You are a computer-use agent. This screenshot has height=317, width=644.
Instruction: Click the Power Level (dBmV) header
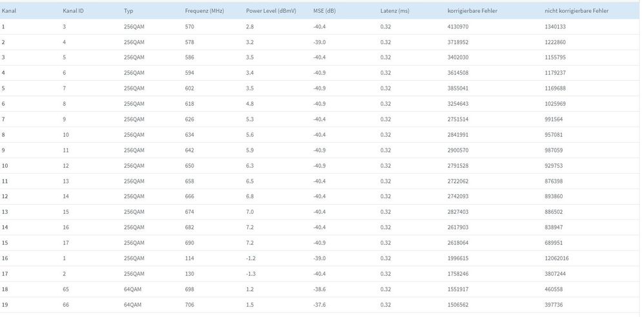(270, 11)
